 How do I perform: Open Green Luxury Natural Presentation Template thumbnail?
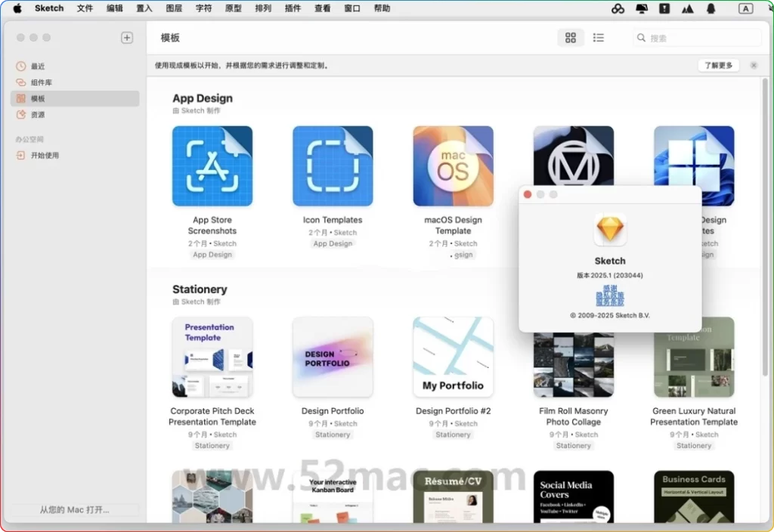(x=694, y=365)
